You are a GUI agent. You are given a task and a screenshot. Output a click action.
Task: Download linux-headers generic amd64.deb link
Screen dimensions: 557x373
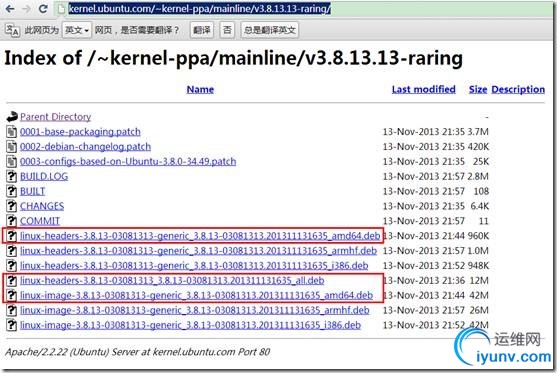point(200,236)
